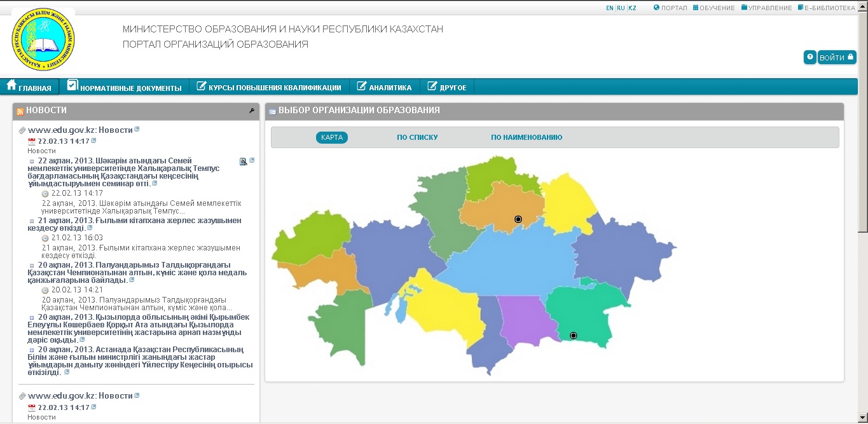This screenshot has width=868, height=424.
Task: Open widget settings via the wrench icon
Action: [252, 110]
